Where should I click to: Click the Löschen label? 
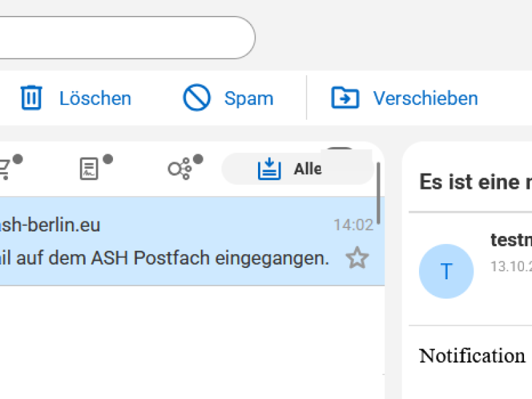click(x=95, y=98)
